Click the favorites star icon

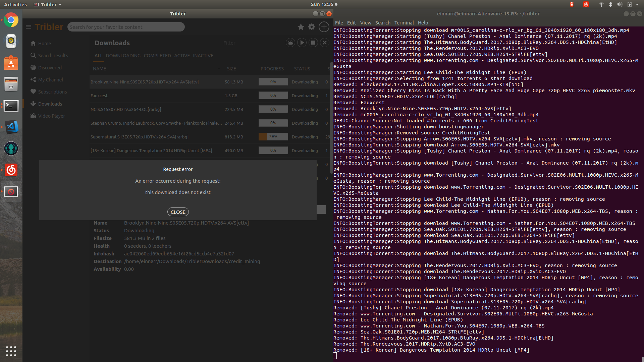pyautogui.click(x=301, y=27)
